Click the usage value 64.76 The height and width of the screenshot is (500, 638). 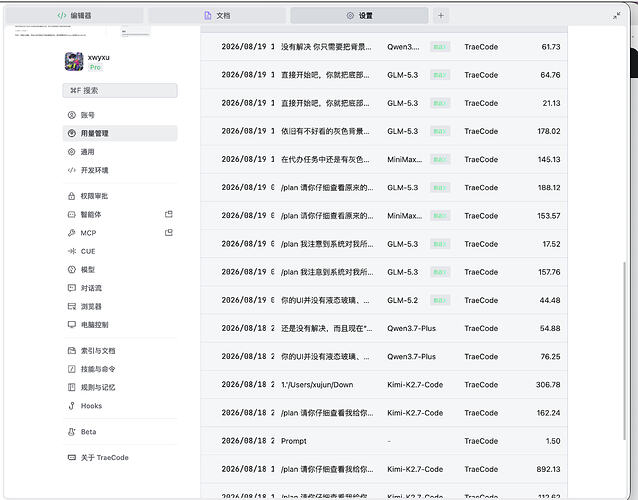550,75
